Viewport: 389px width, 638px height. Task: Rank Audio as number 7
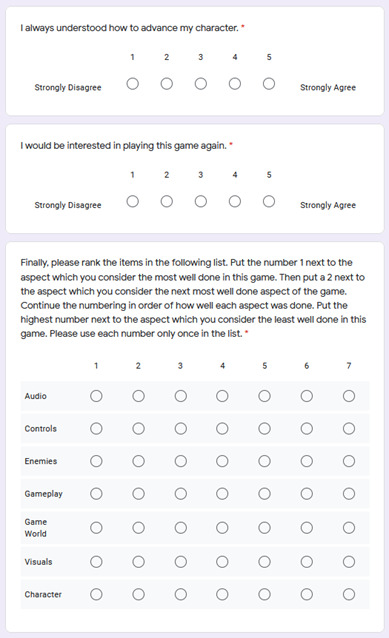tap(349, 396)
